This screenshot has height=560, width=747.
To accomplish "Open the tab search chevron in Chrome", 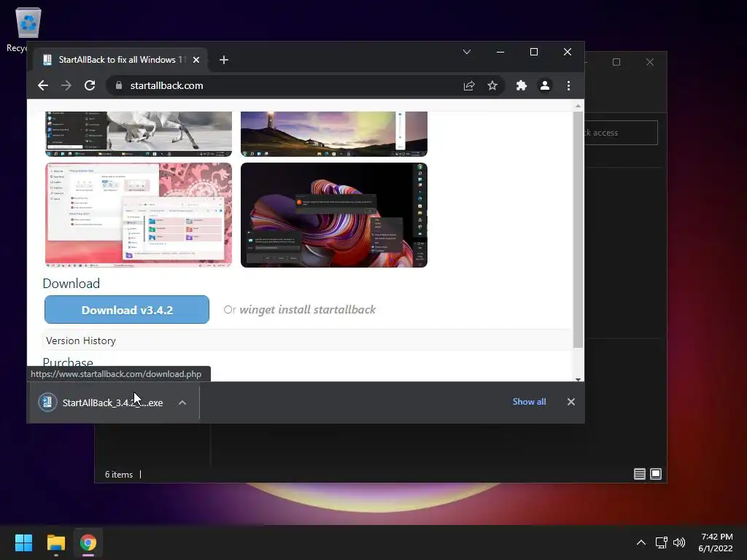I will [x=467, y=52].
